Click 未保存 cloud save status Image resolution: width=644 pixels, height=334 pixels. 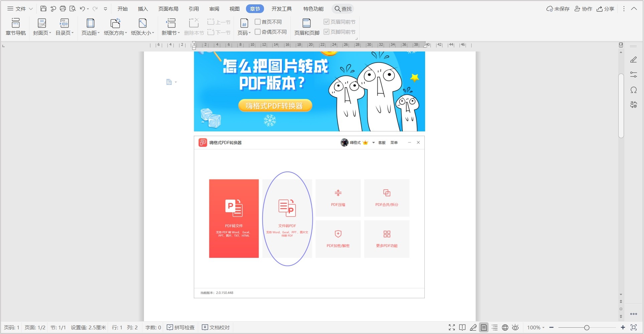click(x=558, y=9)
